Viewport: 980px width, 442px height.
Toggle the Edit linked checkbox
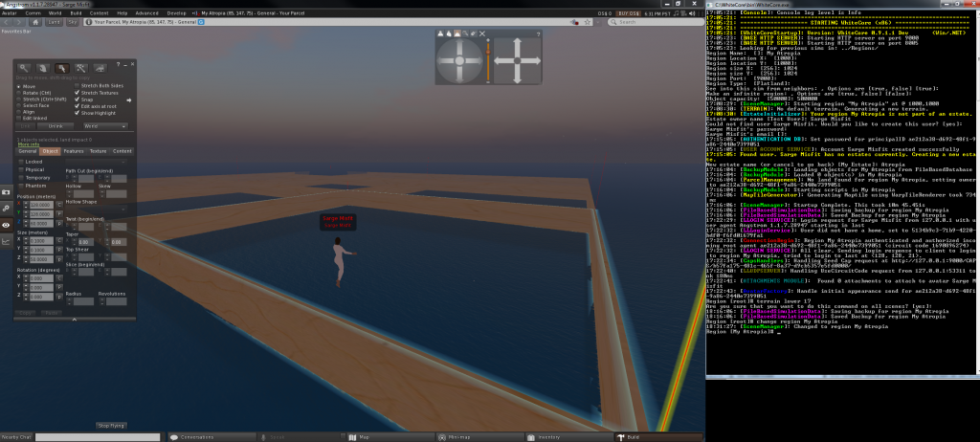coord(19,119)
